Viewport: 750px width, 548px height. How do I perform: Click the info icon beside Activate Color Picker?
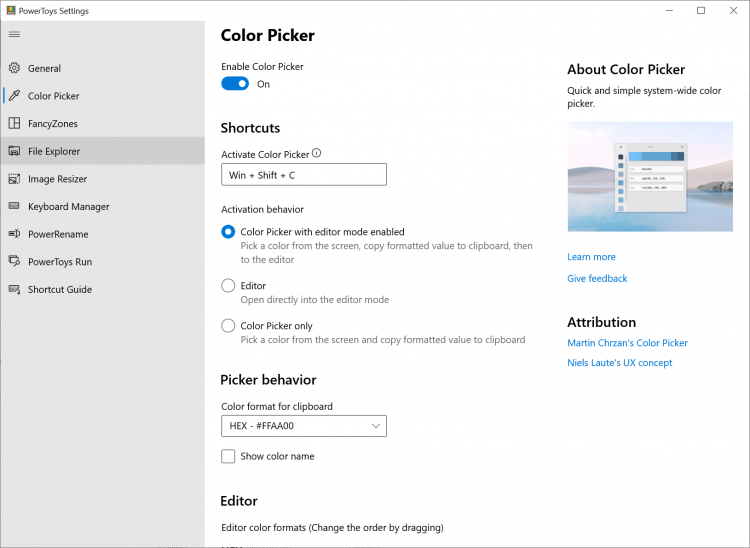tap(317, 154)
